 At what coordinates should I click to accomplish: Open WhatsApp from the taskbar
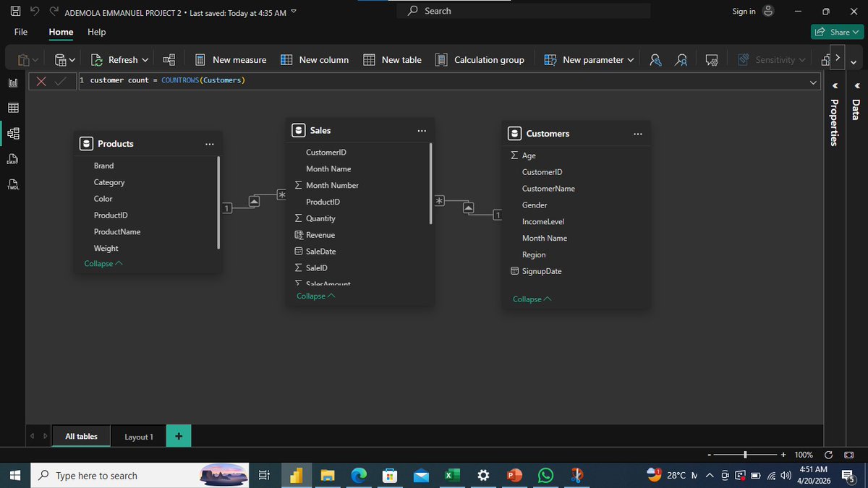[x=545, y=475]
